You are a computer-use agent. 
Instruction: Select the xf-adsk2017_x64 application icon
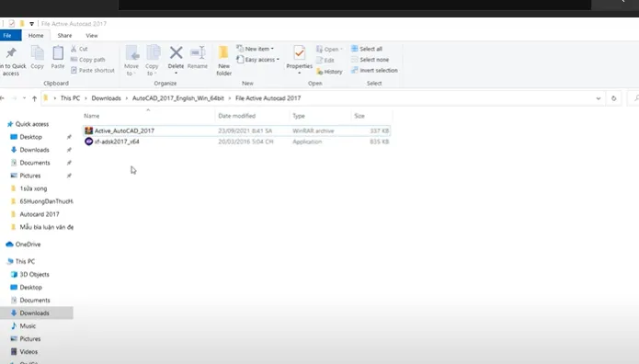pos(88,142)
